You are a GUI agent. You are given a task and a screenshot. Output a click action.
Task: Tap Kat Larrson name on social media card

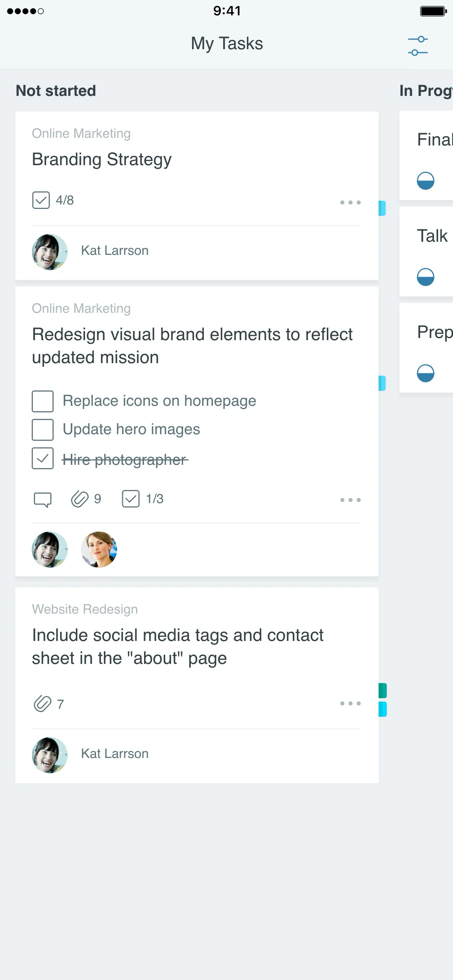(115, 754)
